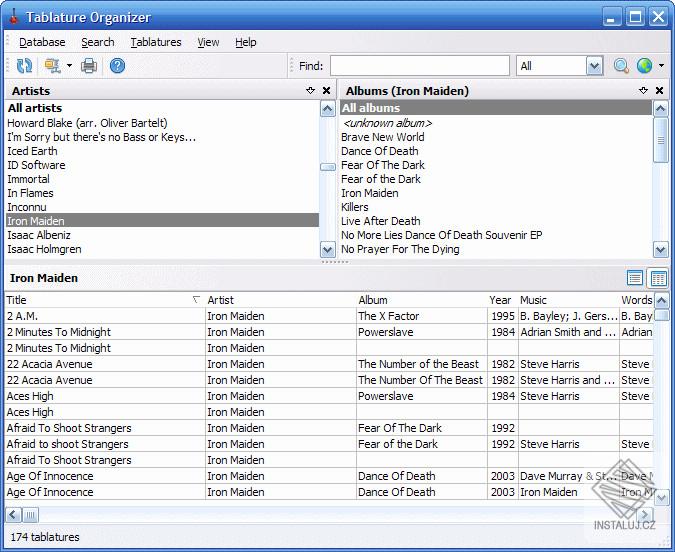Open the dropdown arrow beside the import icon

pos(69,66)
